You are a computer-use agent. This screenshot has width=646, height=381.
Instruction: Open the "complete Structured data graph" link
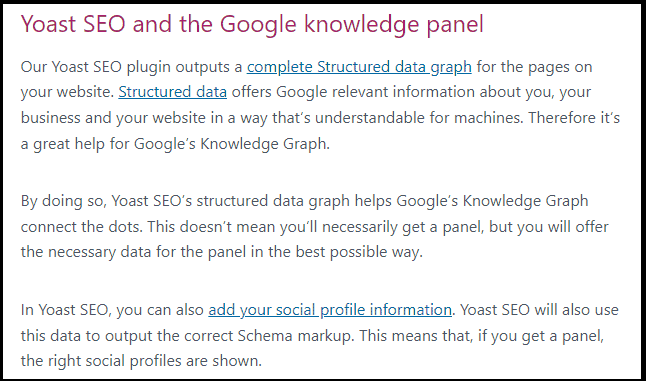(x=359, y=67)
